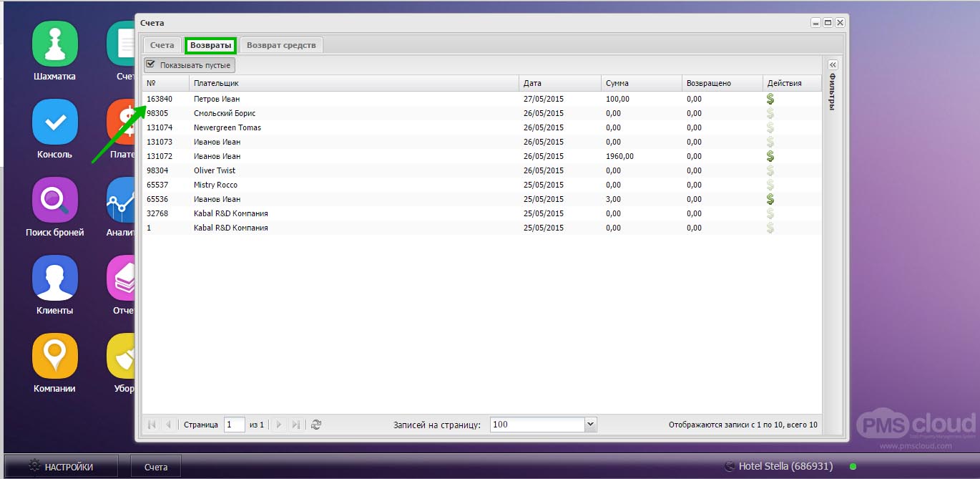The width and height of the screenshot is (980, 479).
Task: Expand the Фильтры side panel
Action: (832, 64)
